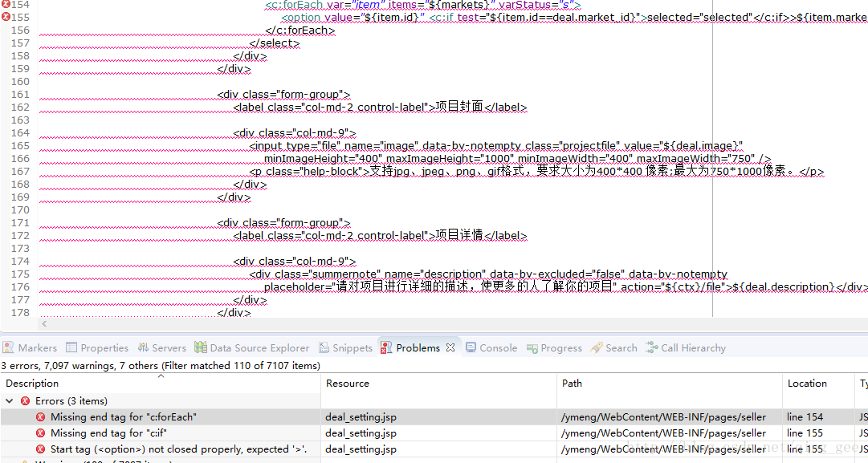Sort problems by Resource column header
The width and height of the screenshot is (868, 463).
[439, 384]
